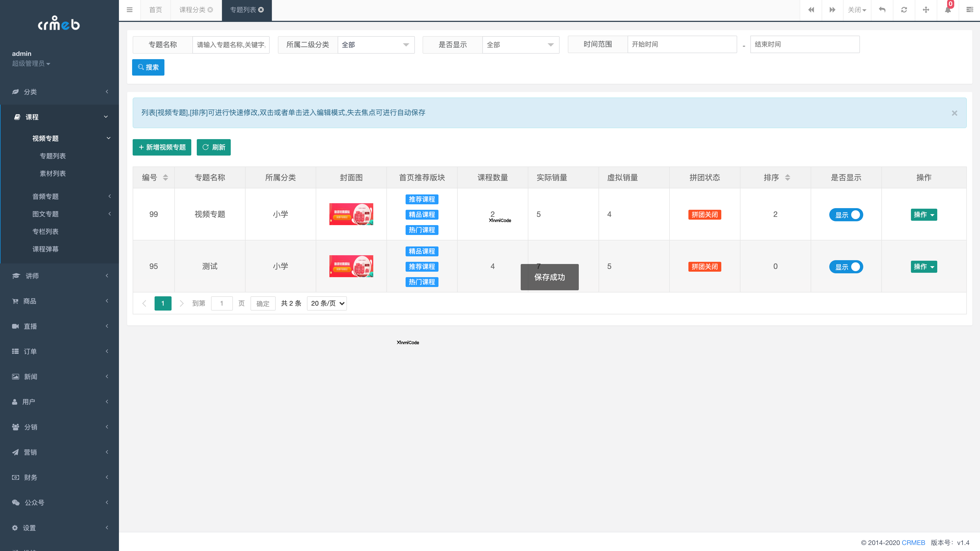The height and width of the screenshot is (551, 980).
Task: Click the fullscreen arrows icon
Action: point(926,10)
